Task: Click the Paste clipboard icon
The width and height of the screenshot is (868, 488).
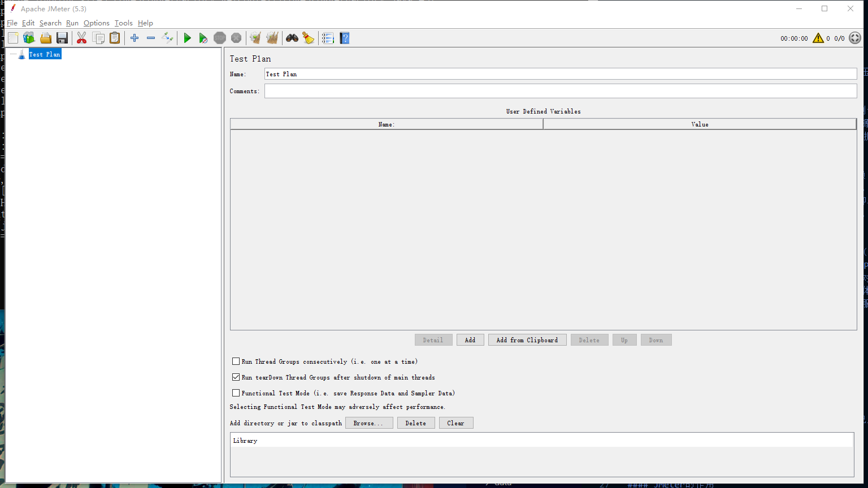Action: click(x=115, y=38)
